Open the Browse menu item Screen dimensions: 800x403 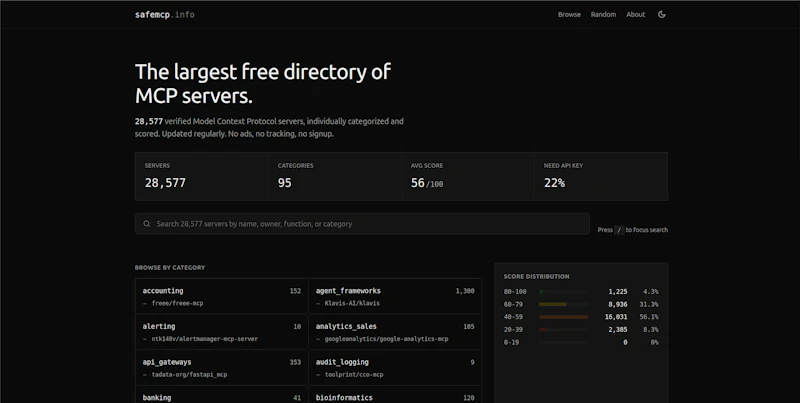(x=569, y=14)
